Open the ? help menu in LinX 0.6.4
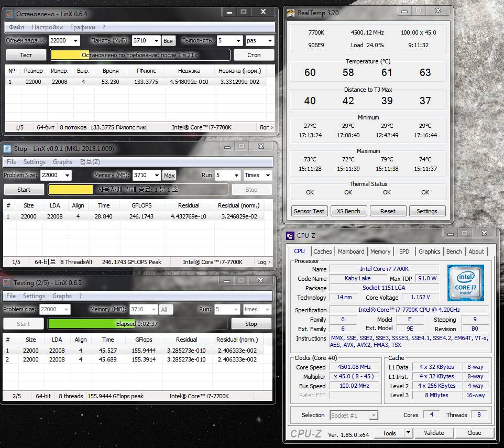Viewport: 504px width, 448px height. (104, 27)
